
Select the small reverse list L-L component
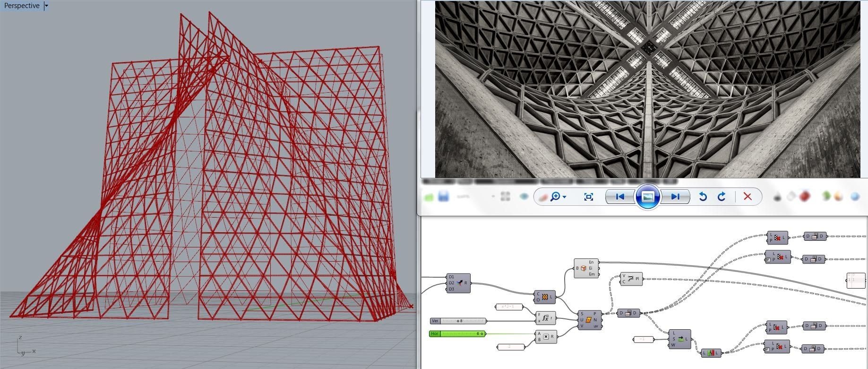pos(711,353)
